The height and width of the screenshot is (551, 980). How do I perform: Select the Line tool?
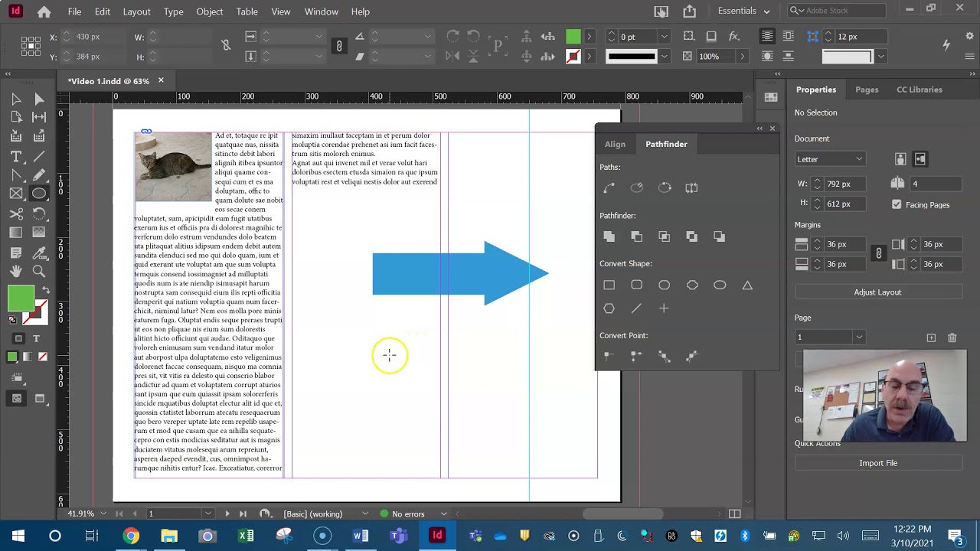point(39,156)
